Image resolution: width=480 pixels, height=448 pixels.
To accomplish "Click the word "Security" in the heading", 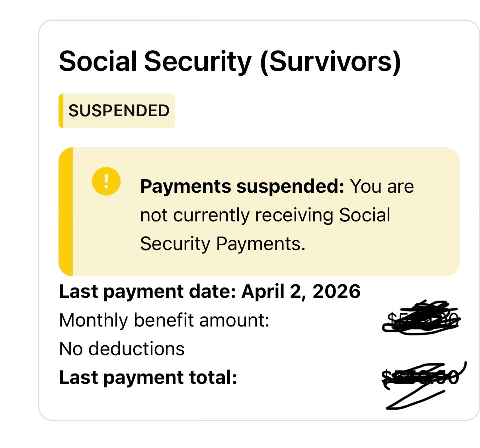I will point(198,62).
